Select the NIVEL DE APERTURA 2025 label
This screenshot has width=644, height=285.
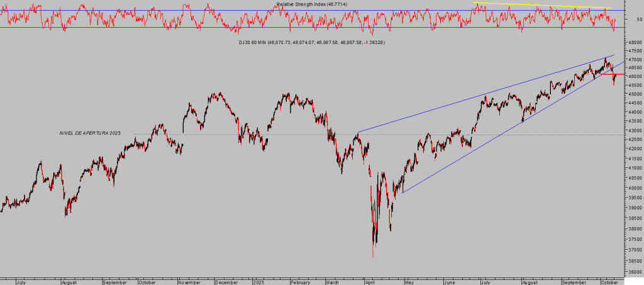pyautogui.click(x=90, y=133)
